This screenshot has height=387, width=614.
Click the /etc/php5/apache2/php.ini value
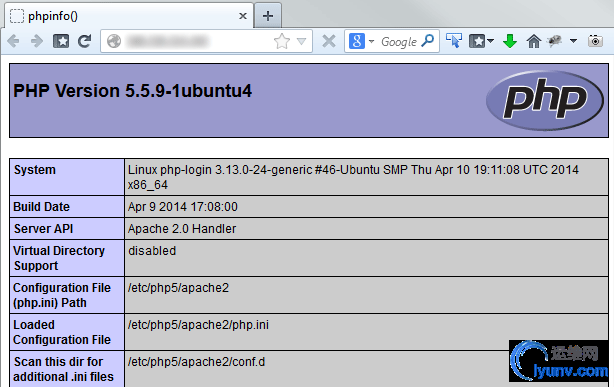click(198, 325)
